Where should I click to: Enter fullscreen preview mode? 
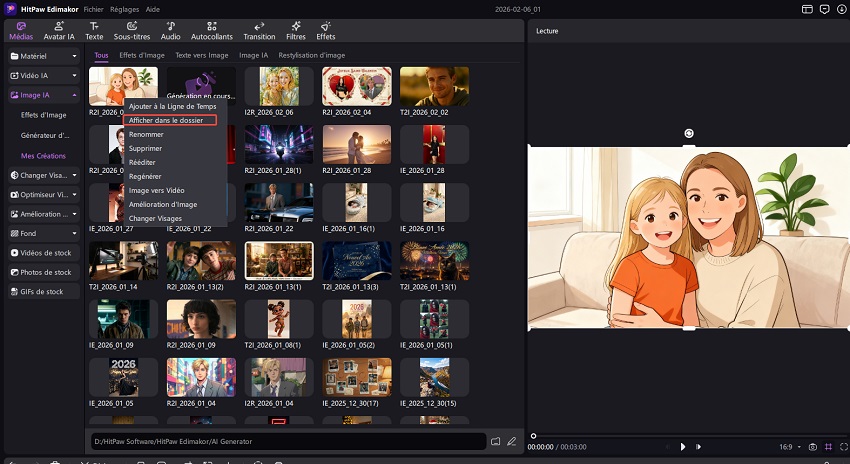(842, 446)
